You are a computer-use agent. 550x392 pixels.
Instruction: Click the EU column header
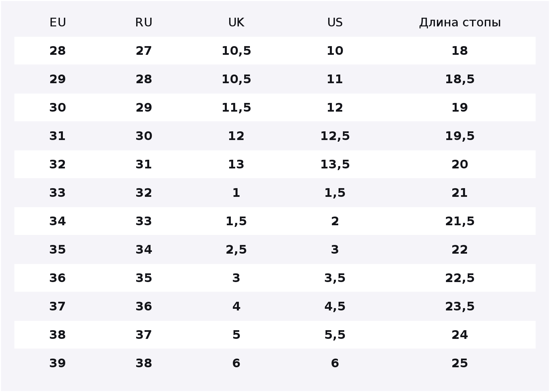pos(58,22)
